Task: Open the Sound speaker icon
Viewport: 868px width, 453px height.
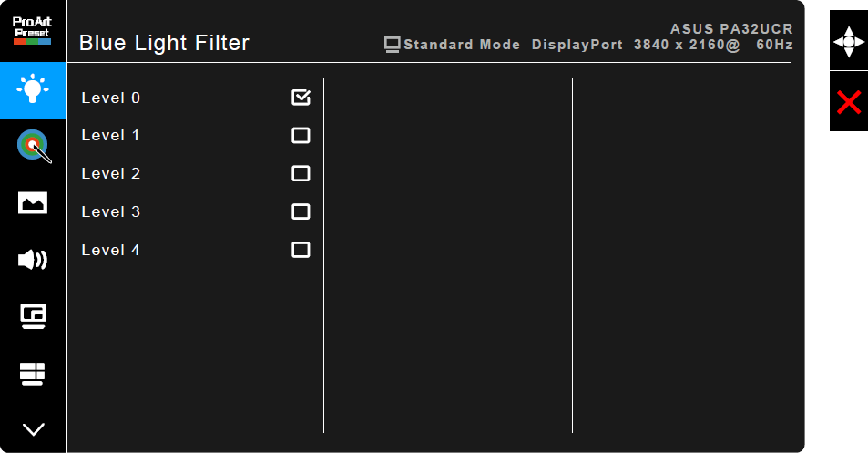Action: [33, 260]
